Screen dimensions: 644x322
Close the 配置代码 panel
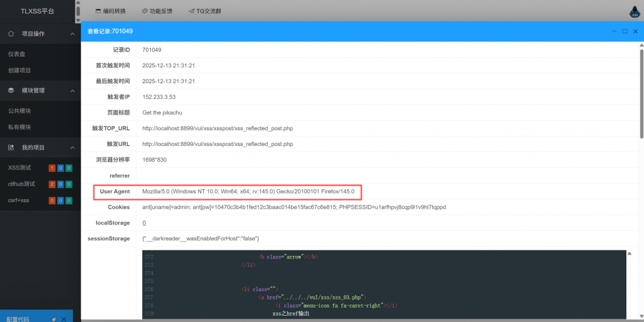pos(64,319)
